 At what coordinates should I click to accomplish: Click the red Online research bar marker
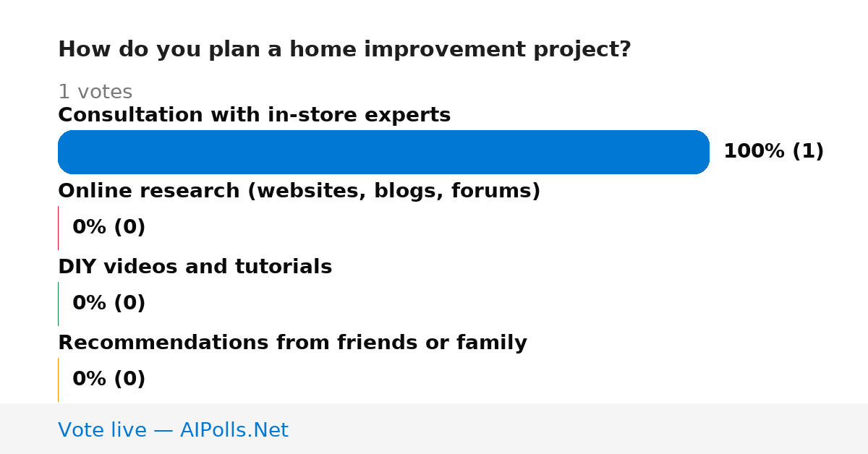[x=58, y=228]
